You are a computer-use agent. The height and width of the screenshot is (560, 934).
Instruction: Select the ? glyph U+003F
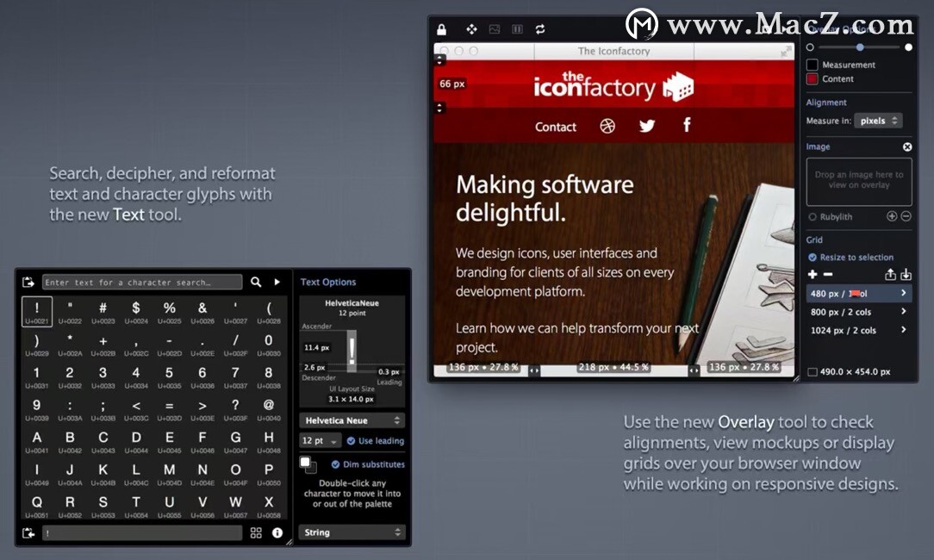tap(235, 409)
